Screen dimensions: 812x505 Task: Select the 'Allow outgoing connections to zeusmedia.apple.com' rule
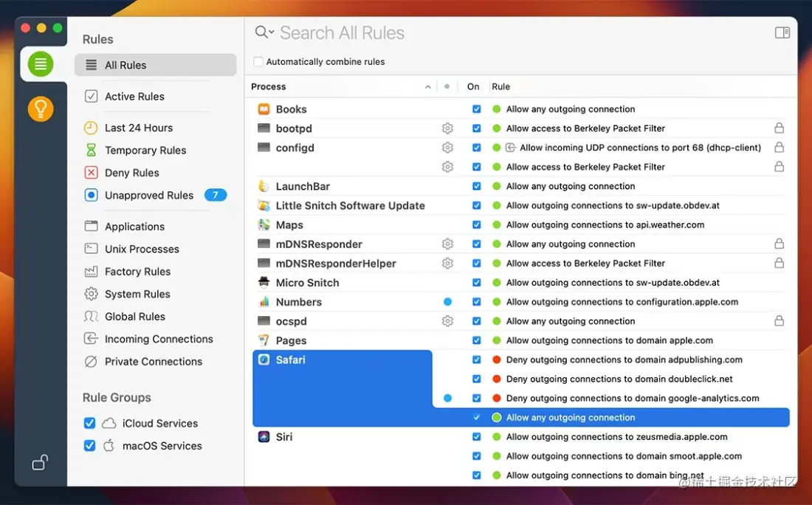pos(617,436)
